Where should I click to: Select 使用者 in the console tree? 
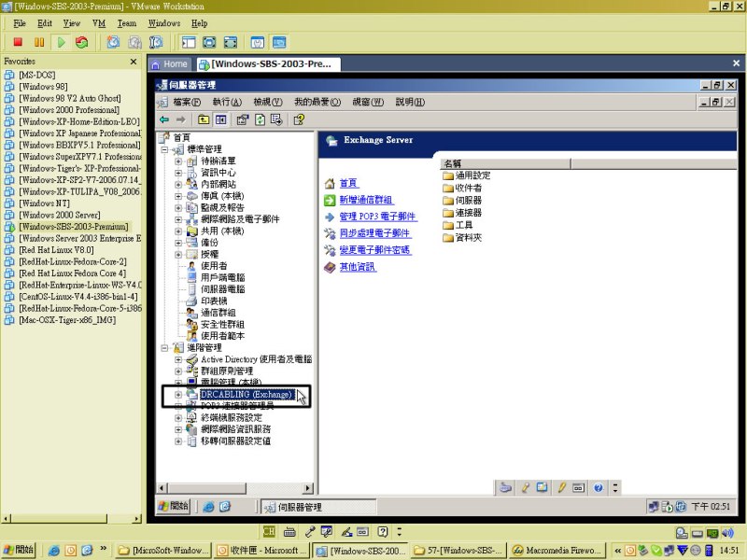click(x=214, y=266)
